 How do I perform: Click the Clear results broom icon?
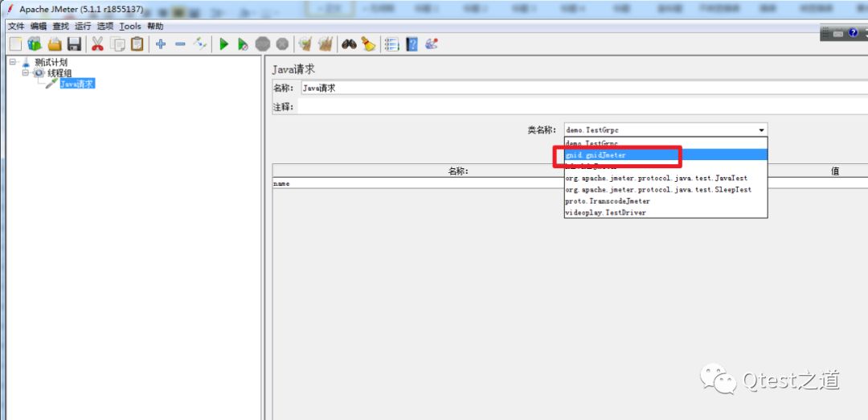pyautogui.click(x=305, y=43)
